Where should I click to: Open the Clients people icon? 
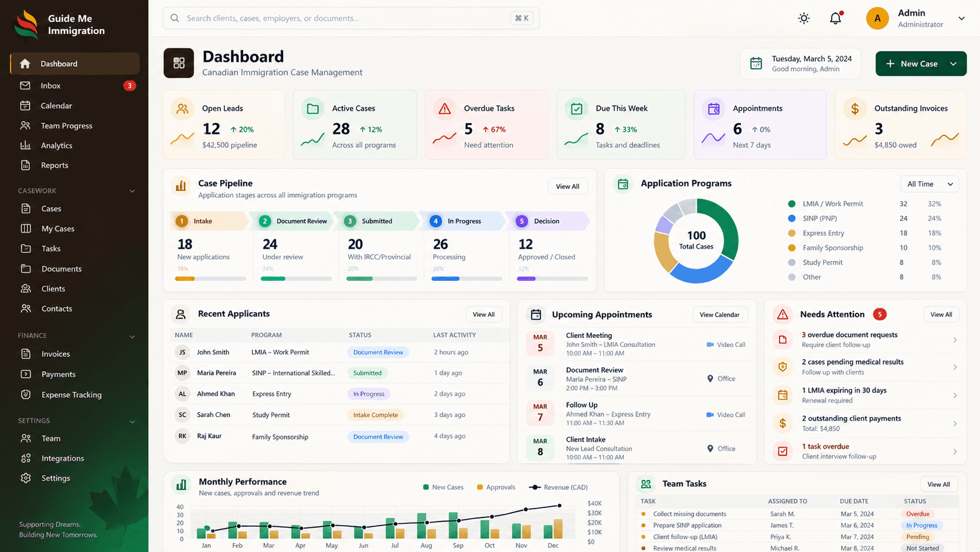pyautogui.click(x=26, y=289)
